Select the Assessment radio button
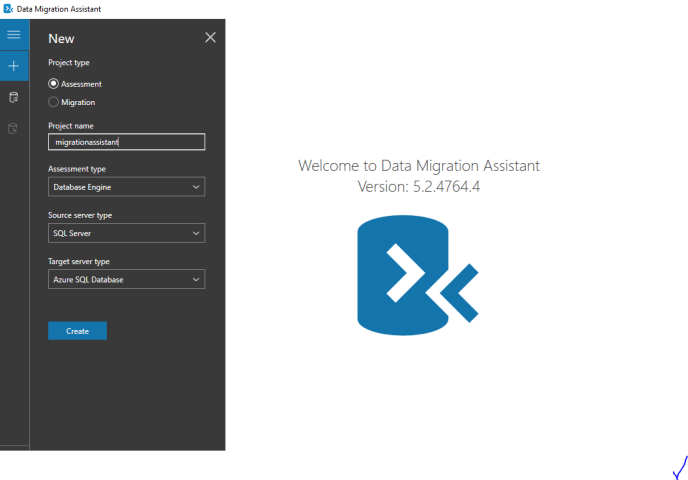The height and width of the screenshot is (480, 688). click(53, 83)
